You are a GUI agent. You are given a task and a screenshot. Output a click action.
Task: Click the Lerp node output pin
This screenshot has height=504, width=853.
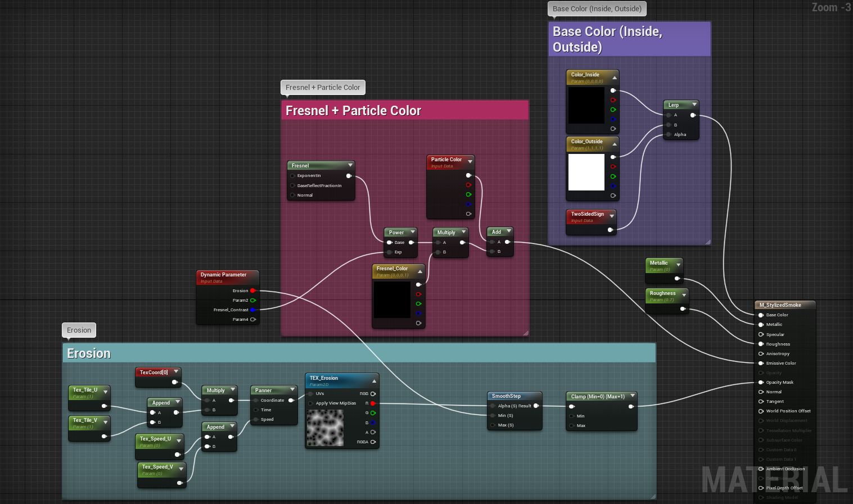point(693,115)
